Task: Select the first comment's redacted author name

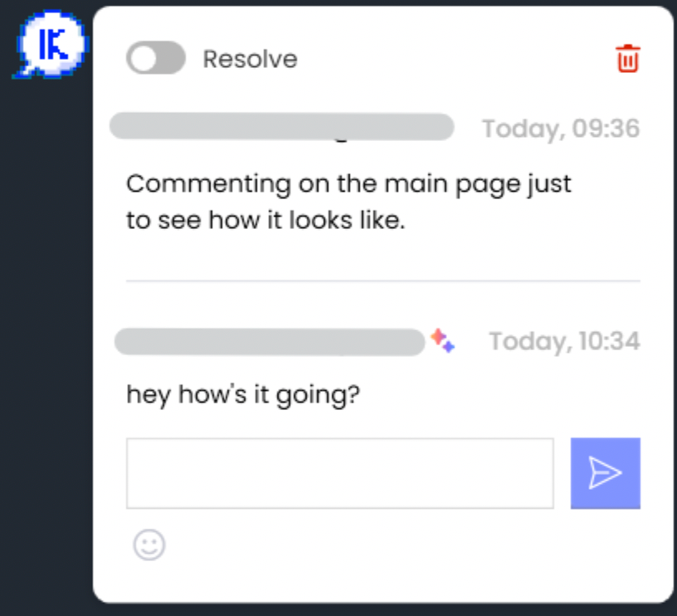Action: point(281,126)
